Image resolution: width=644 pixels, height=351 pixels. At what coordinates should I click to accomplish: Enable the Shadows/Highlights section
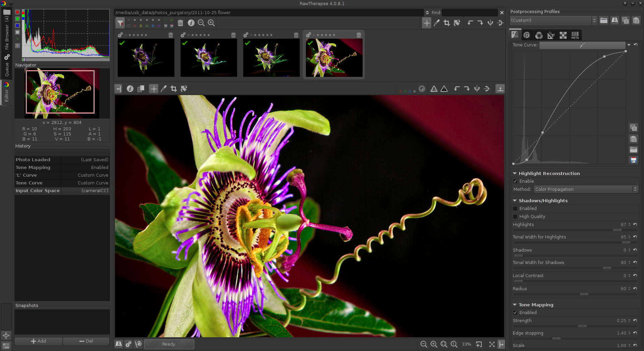[515, 208]
